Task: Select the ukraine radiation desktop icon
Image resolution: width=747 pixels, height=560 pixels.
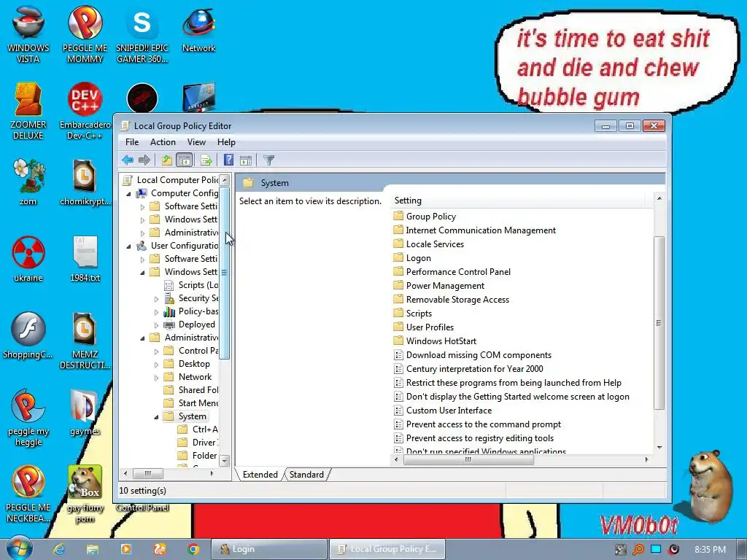Action: [28, 259]
